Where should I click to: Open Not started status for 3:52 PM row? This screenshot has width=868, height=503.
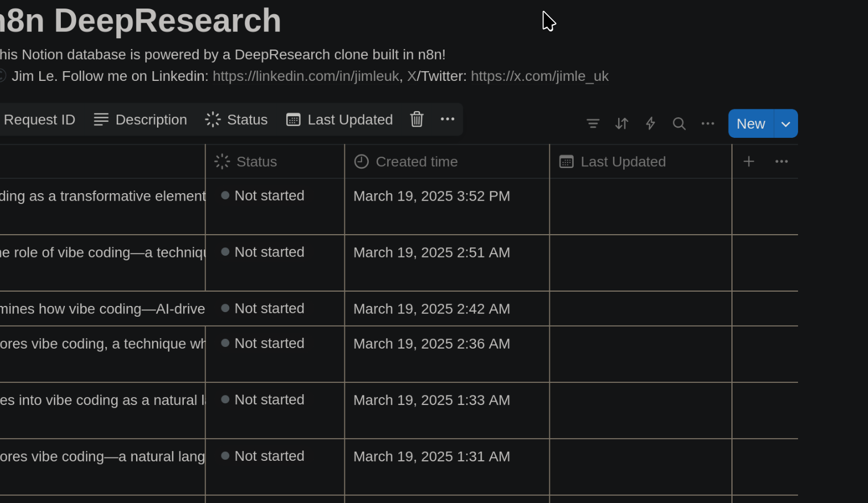coord(262,195)
